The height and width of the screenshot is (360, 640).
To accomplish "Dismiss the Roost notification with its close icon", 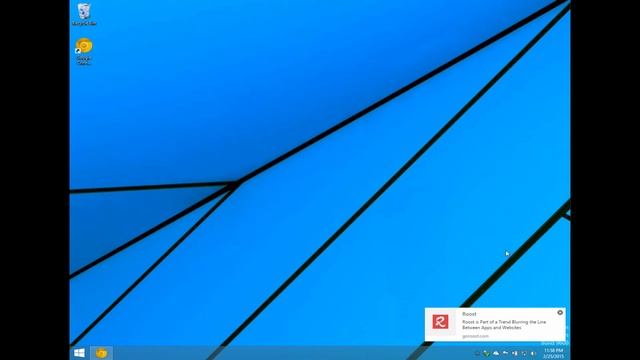I will (560, 312).
